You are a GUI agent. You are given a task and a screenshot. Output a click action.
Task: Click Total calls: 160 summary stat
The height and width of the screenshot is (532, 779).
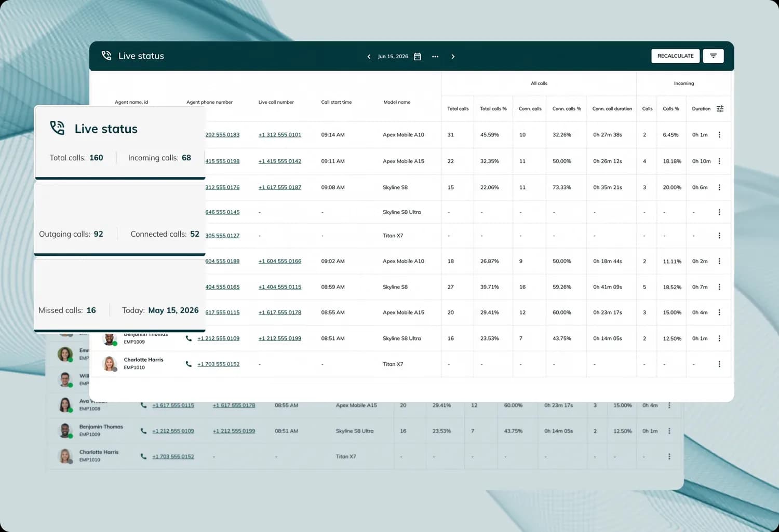click(76, 158)
